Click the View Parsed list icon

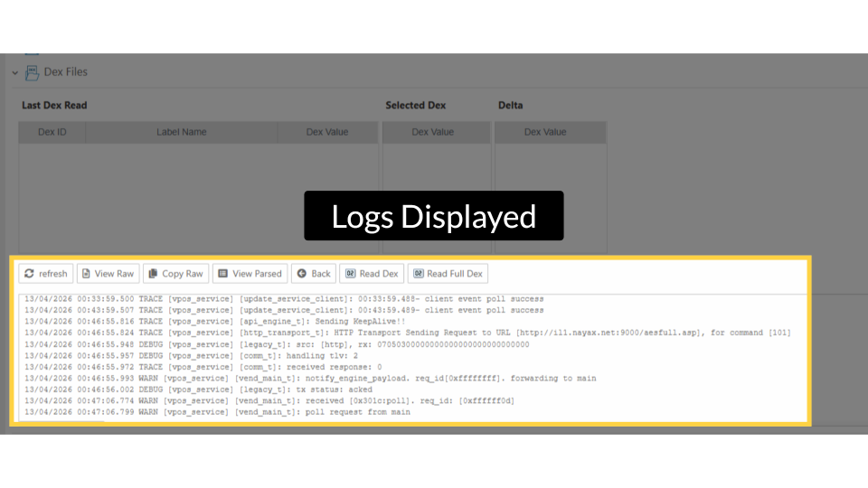pos(222,274)
